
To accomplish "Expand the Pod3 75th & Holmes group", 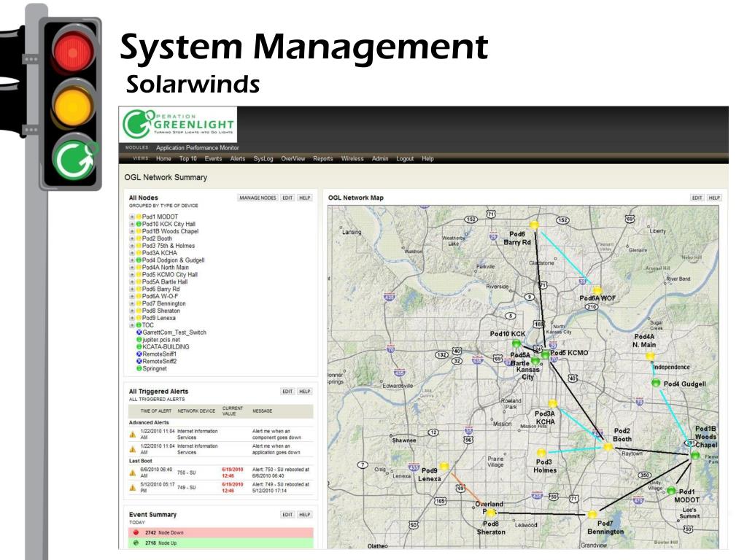I will pyautogui.click(x=132, y=246).
